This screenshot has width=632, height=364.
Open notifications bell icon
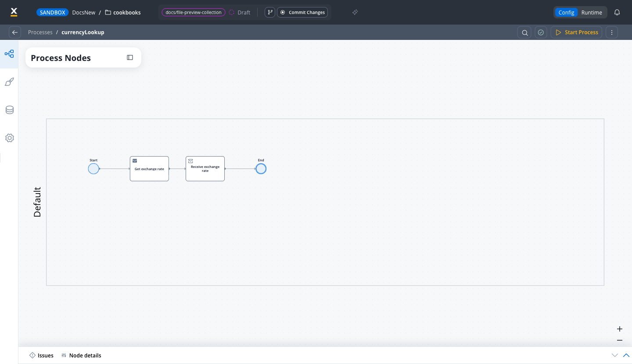pyautogui.click(x=617, y=12)
